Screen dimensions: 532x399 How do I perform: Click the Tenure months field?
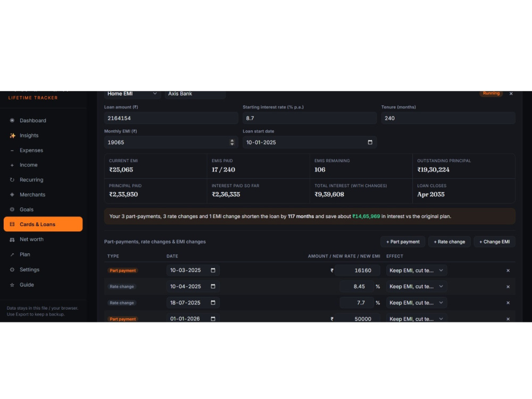448,118
